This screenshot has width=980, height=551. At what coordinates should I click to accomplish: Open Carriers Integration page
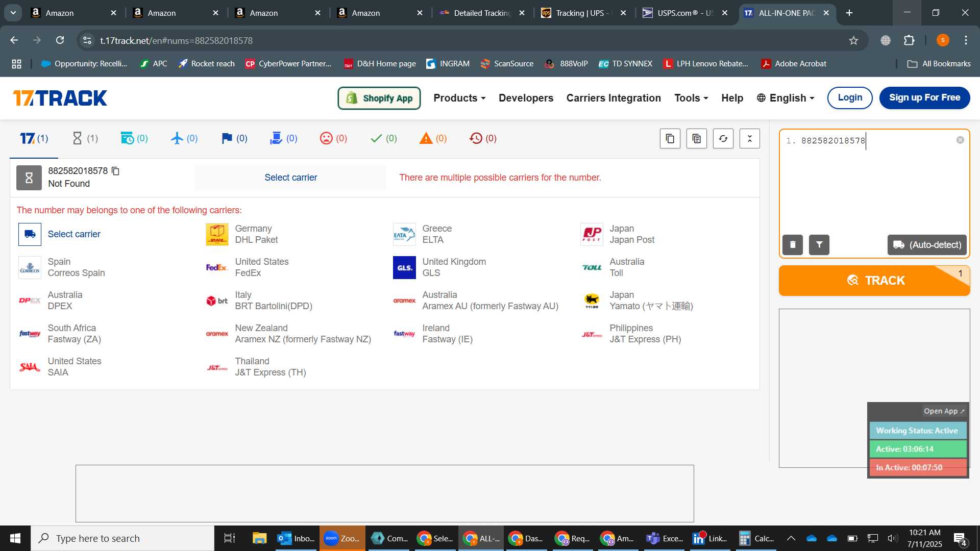coord(614,98)
